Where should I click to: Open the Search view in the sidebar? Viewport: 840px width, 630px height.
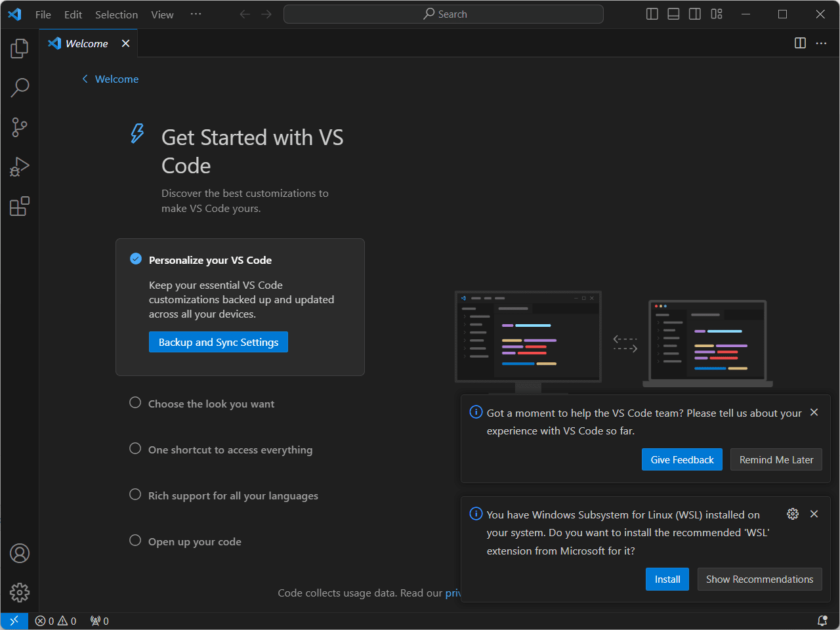[19, 87]
